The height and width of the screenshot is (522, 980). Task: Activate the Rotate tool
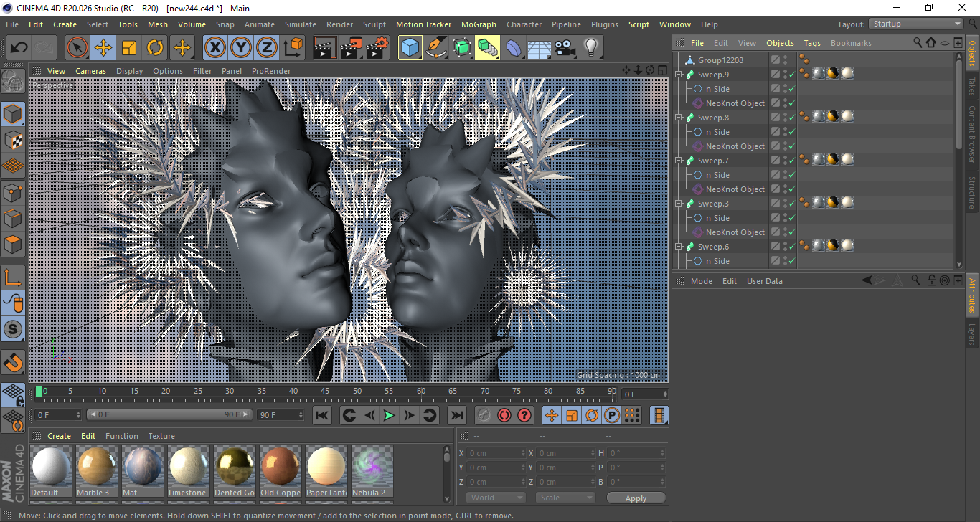click(x=155, y=48)
